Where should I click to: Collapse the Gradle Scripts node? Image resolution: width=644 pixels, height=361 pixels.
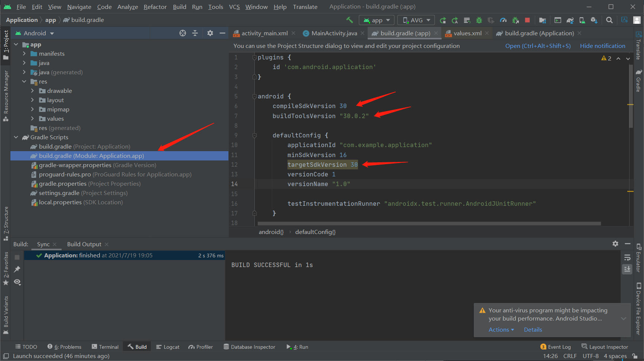pyautogui.click(x=16, y=137)
